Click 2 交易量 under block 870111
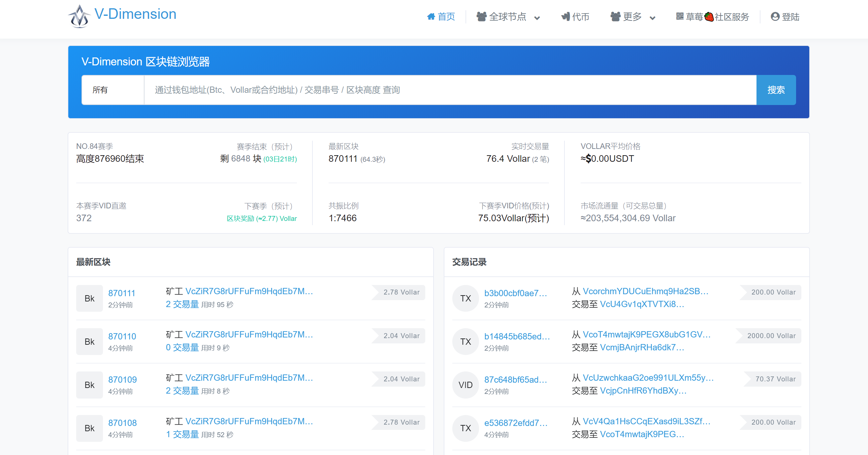Image resolution: width=868 pixels, height=455 pixels. point(182,304)
